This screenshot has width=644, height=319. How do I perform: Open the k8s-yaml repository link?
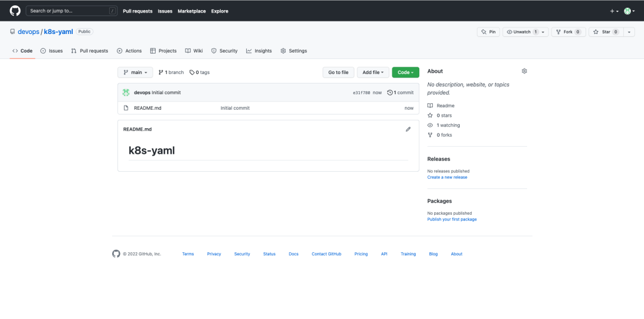[x=58, y=32]
